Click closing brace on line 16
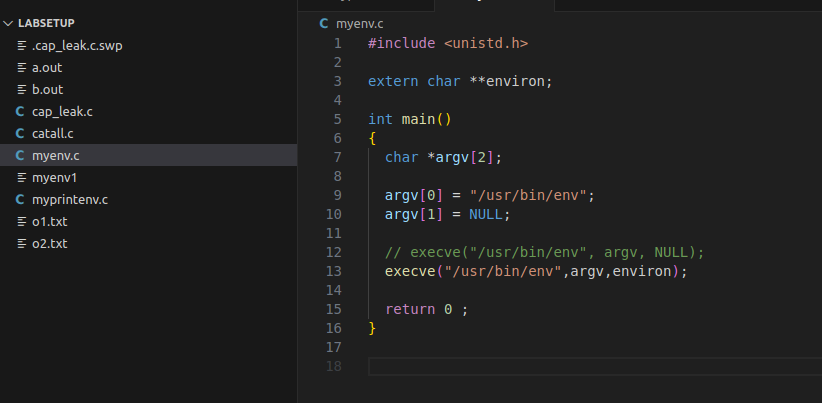Image resolution: width=822 pixels, height=403 pixels. (372, 328)
